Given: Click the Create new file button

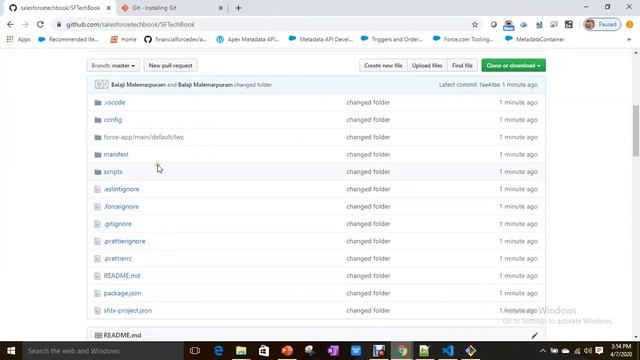Looking at the screenshot, I should 383,65.
